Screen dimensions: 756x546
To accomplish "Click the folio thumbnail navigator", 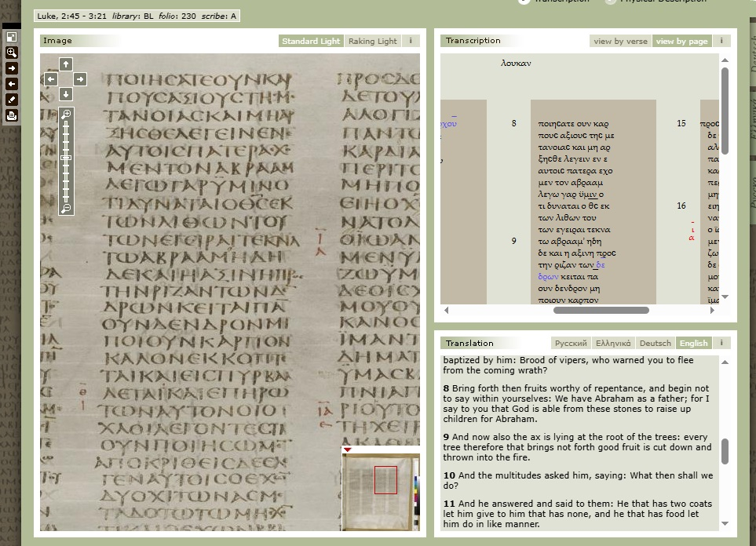I will 380,490.
